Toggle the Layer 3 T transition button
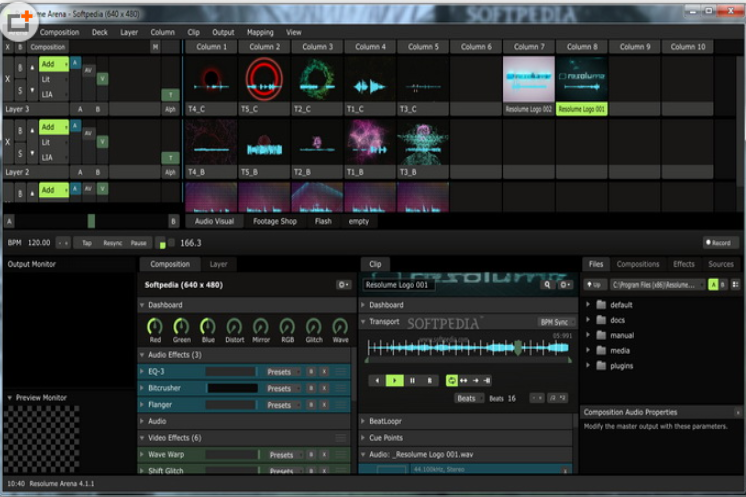 (170, 95)
